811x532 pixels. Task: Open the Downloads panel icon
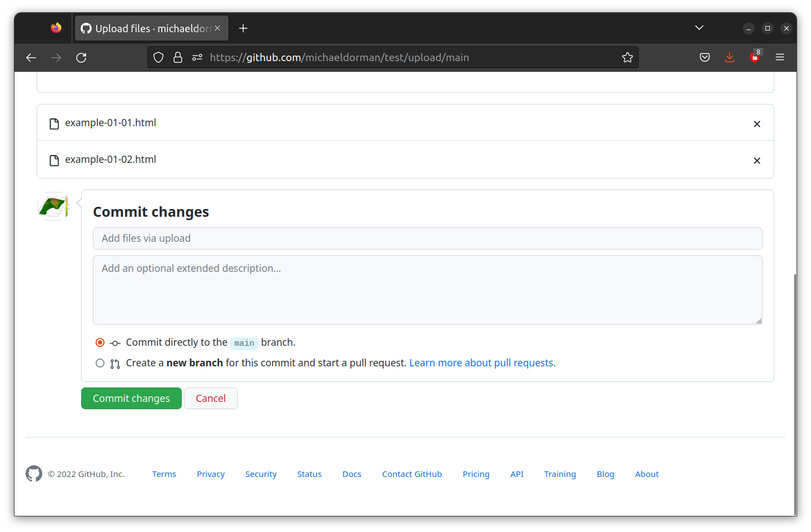coord(729,57)
